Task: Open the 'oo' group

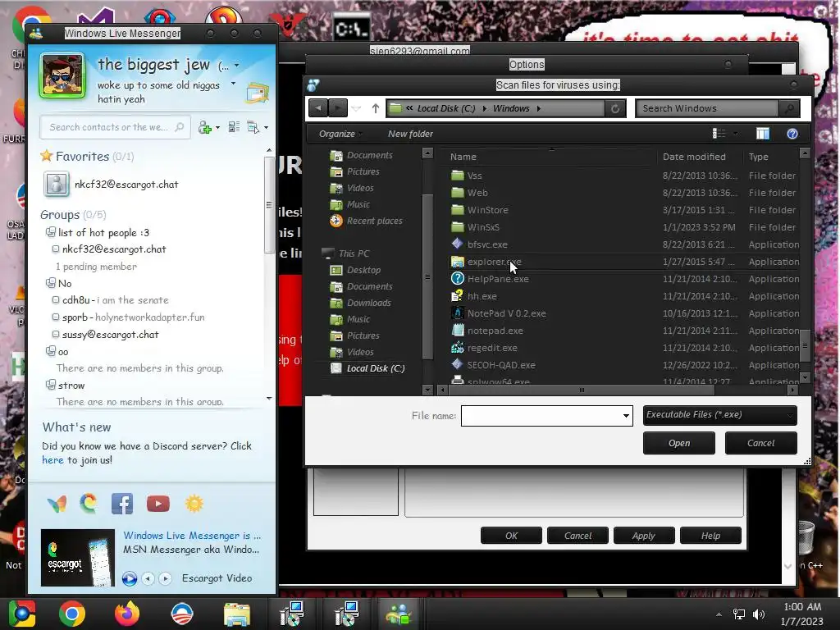Action: (62, 352)
